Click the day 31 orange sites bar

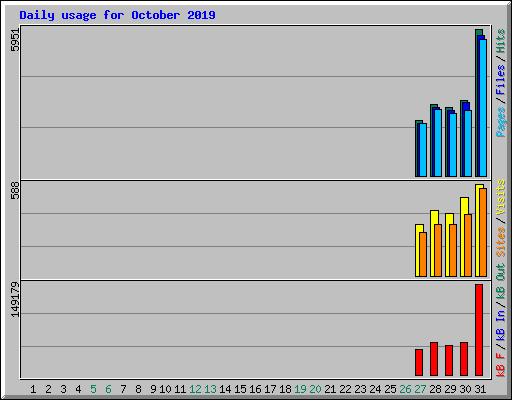point(483,232)
